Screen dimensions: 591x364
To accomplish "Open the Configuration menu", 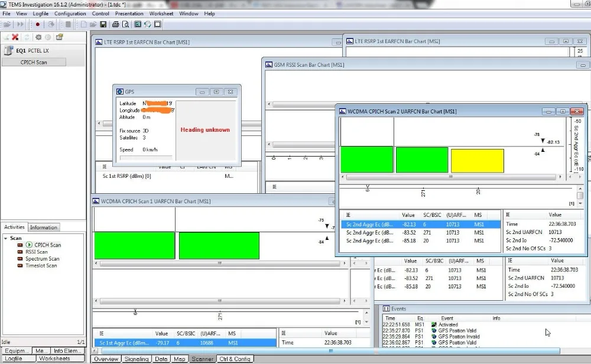I will pyautogui.click(x=70, y=14).
